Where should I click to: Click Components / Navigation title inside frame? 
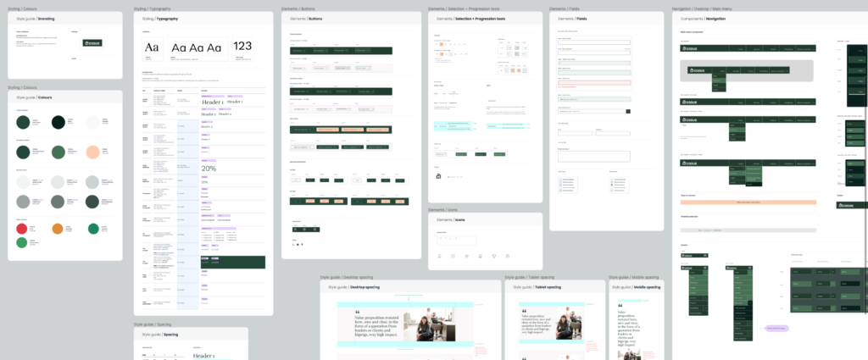703,19
